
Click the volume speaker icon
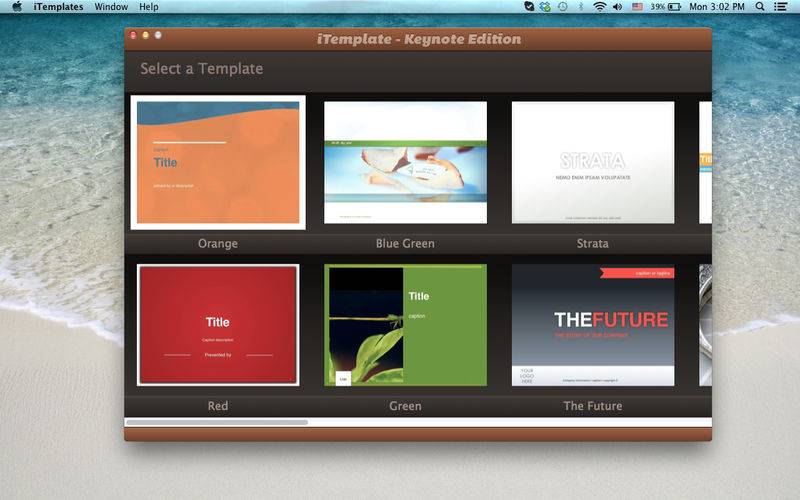pyautogui.click(x=617, y=7)
